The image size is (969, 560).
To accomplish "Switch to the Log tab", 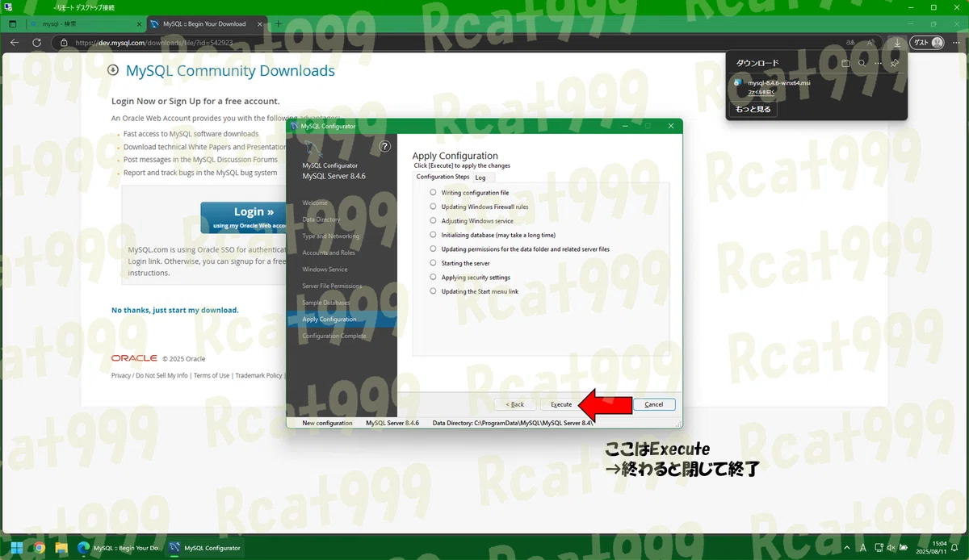I will click(480, 178).
